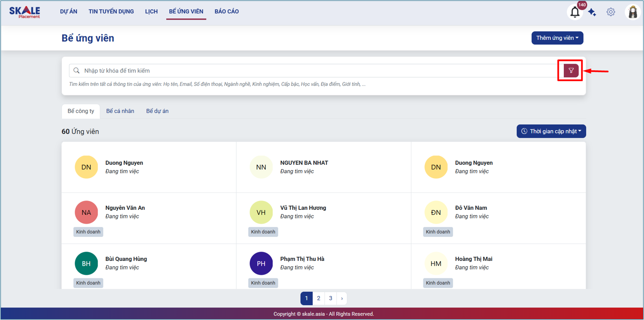
Task: Click the keyword search input field
Action: 314,71
